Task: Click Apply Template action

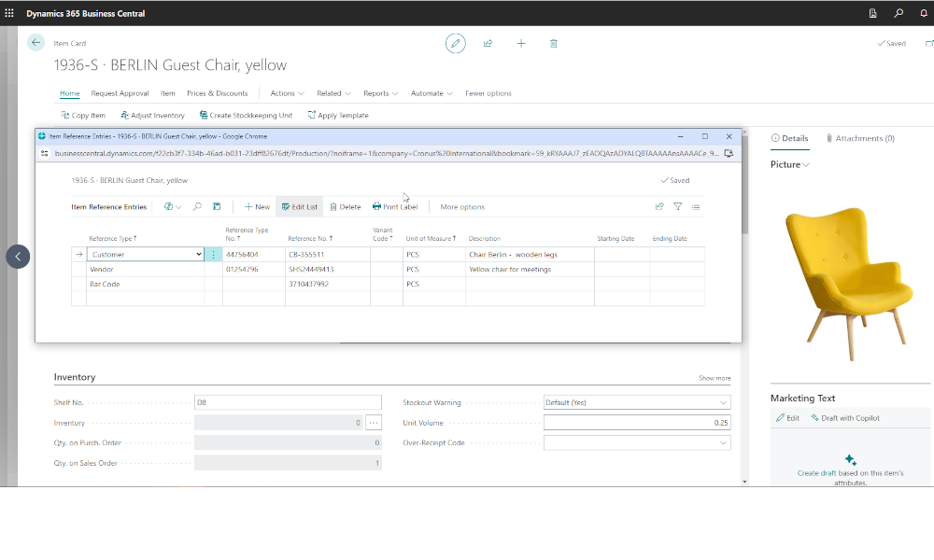Action: tap(338, 116)
